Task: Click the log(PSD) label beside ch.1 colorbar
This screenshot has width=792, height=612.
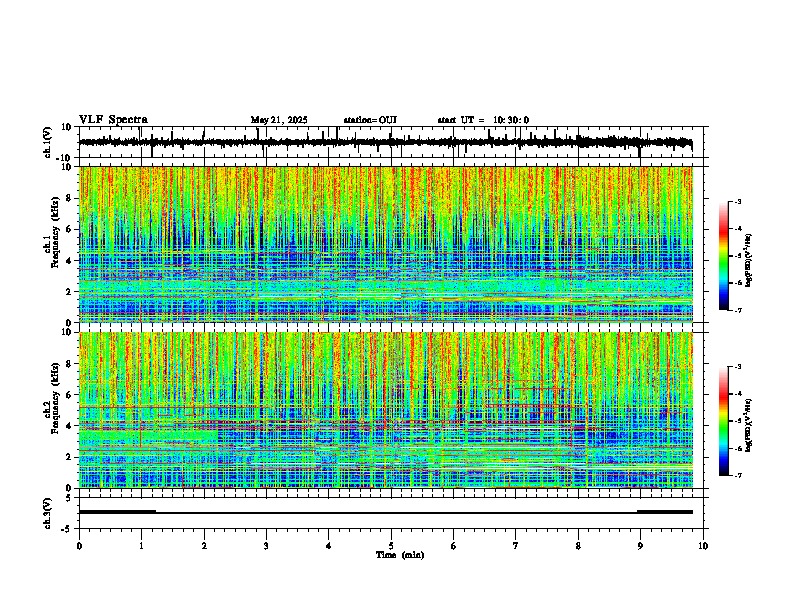Action: coord(748,260)
